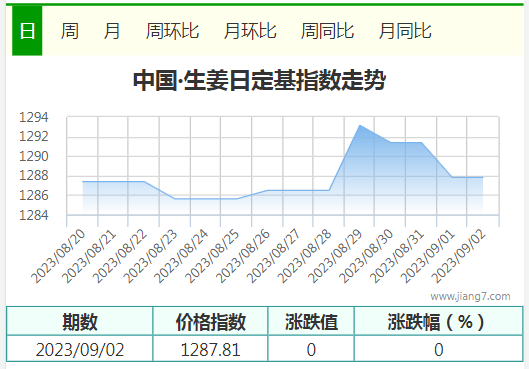Click the 2023/08/25 x-axis date label

point(212,256)
